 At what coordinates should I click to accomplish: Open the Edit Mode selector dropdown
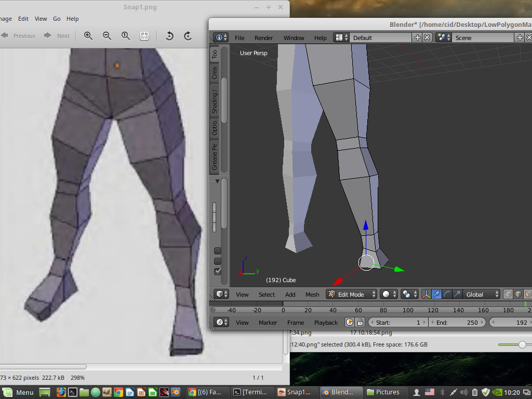point(352,294)
